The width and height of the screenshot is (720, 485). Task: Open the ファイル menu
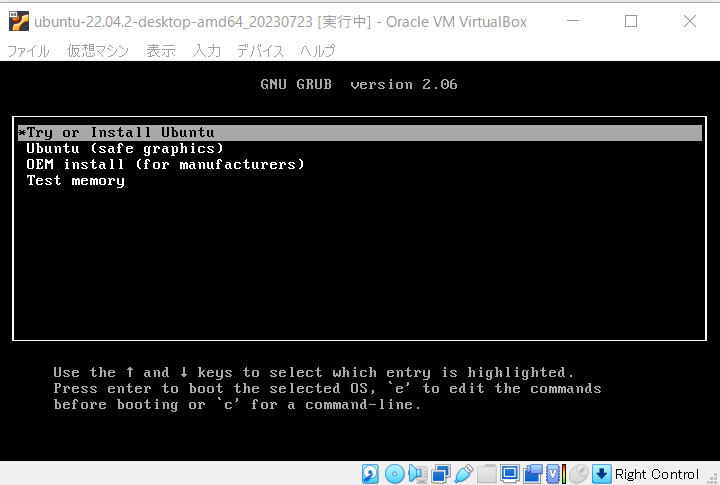[28, 51]
